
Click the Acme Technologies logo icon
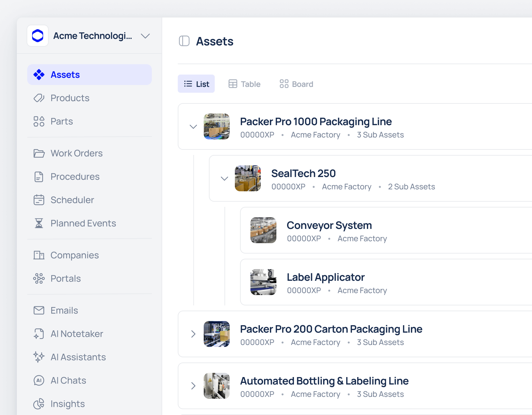[38, 36]
